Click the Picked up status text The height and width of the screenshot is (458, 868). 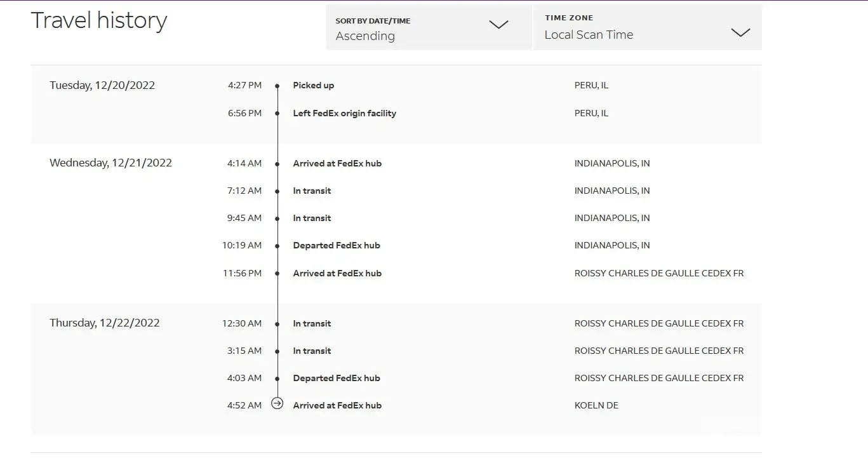pos(313,85)
